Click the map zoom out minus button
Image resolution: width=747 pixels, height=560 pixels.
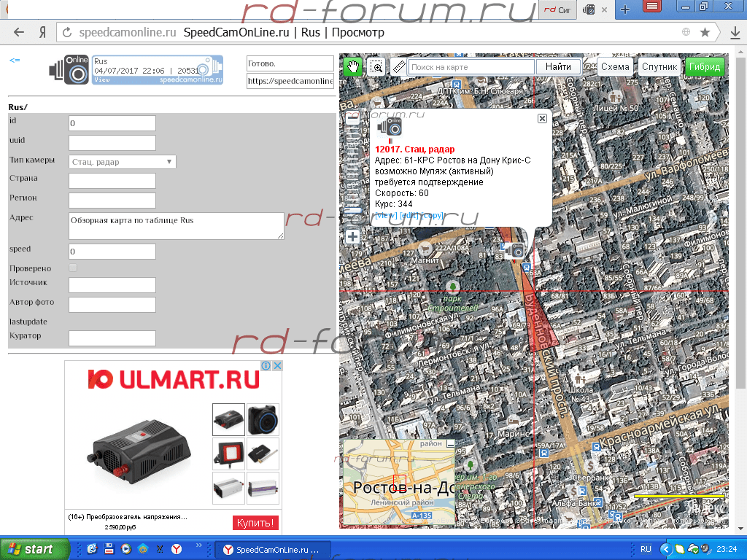coord(352,117)
